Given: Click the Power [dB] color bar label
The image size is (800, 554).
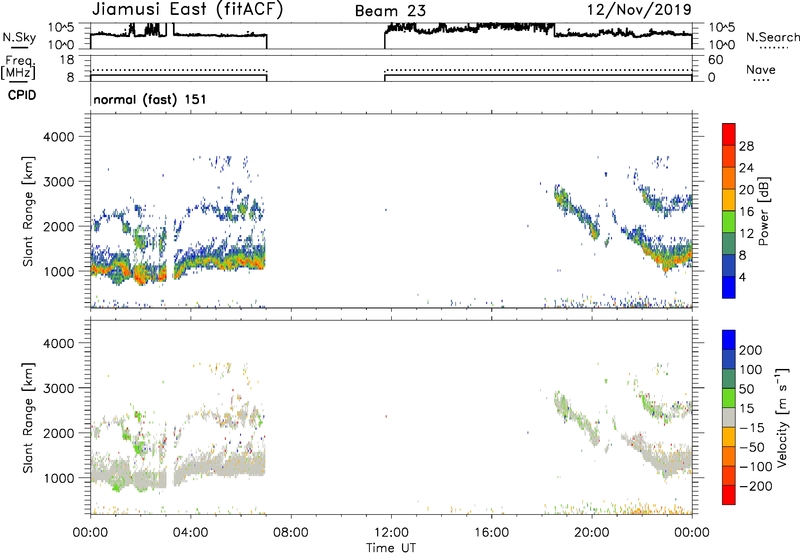Looking at the screenshot, I should [x=763, y=211].
